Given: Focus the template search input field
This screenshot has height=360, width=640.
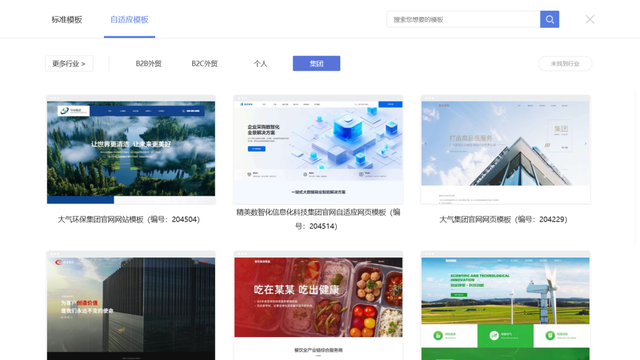Looking at the screenshot, I should (463, 19).
